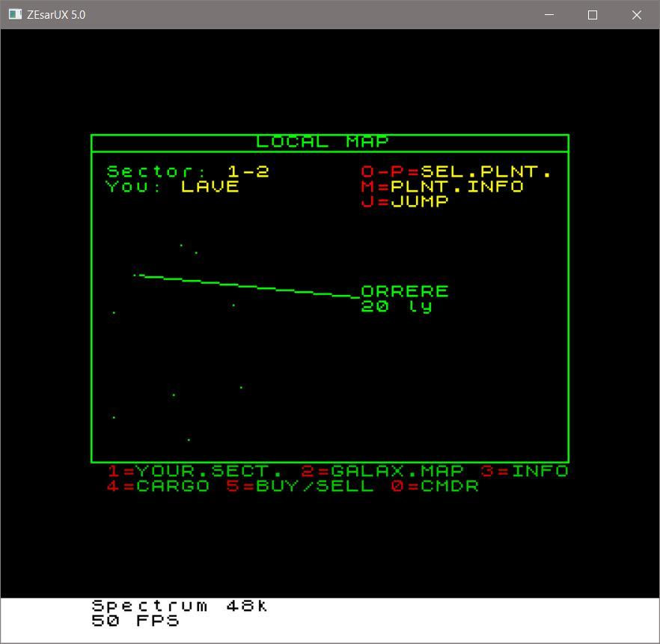Minimize the ZEsarUX window

549,15
